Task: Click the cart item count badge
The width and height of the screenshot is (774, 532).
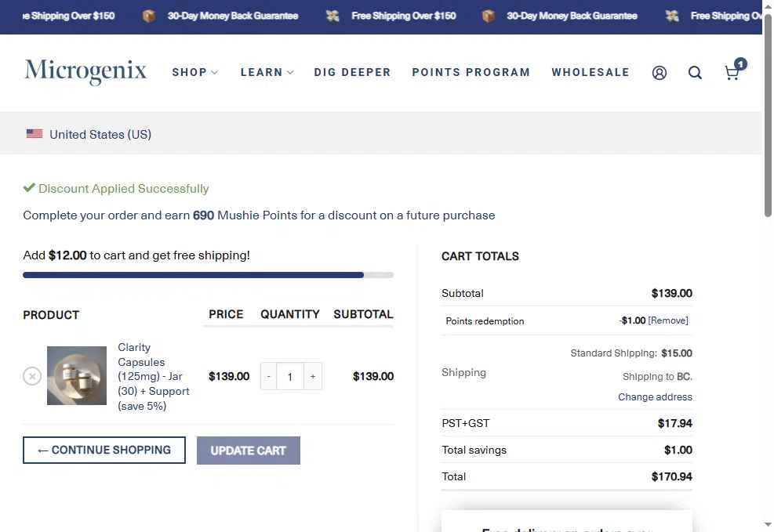Action: click(x=740, y=63)
